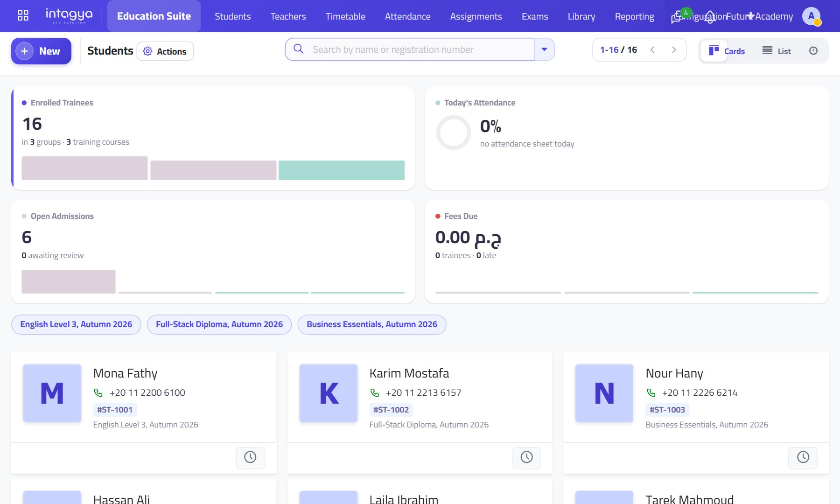Open activity clock on Nour Hany's card
The image size is (840, 504).
(x=803, y=457)
